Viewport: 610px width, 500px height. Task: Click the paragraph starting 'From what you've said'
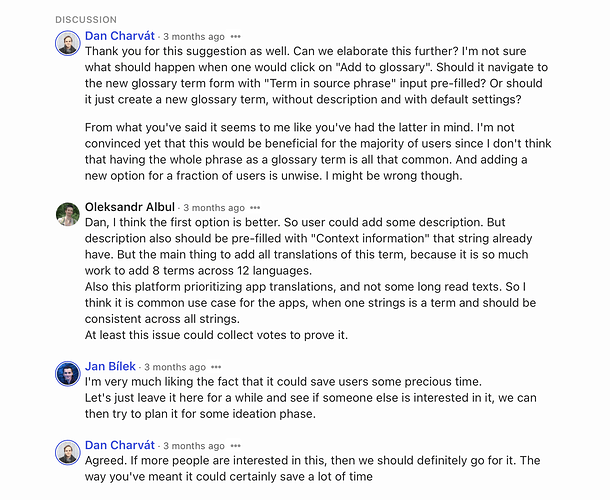(318, 151)
